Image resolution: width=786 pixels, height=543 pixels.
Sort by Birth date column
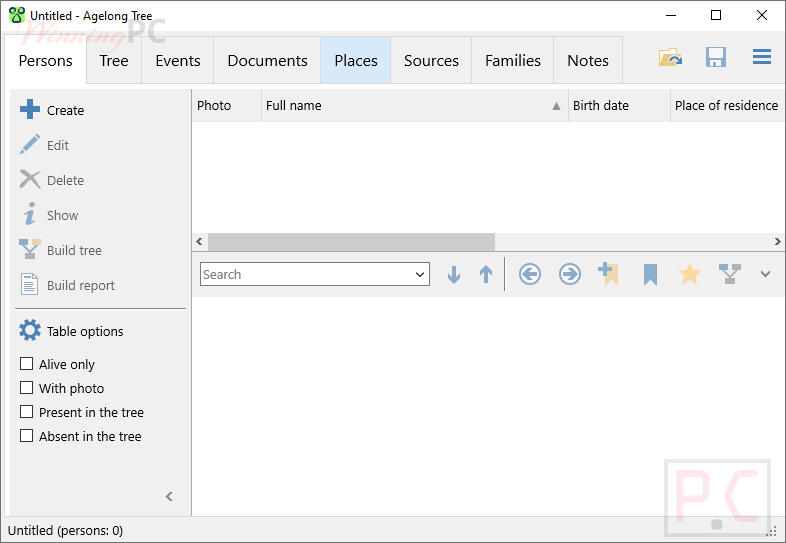click(619, 105)
